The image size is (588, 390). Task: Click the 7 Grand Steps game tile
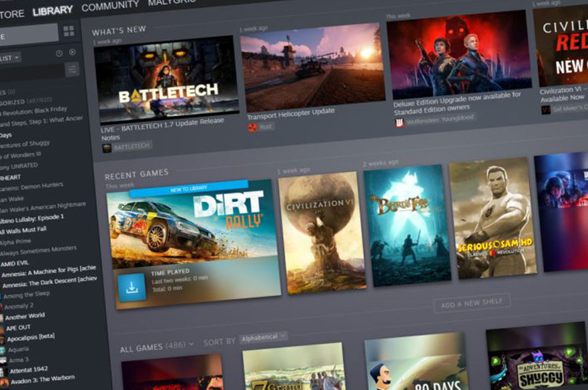click(294, 367)
